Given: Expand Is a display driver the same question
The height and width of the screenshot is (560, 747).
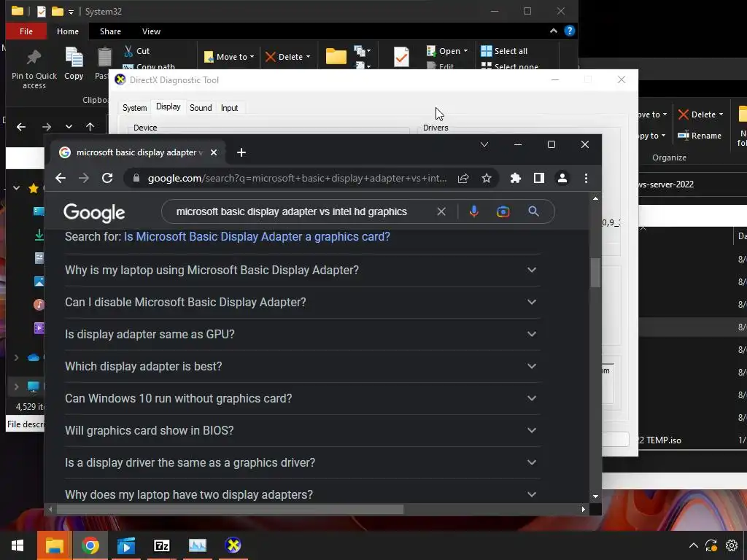Looking at the screenshot, I should [302, 462].
